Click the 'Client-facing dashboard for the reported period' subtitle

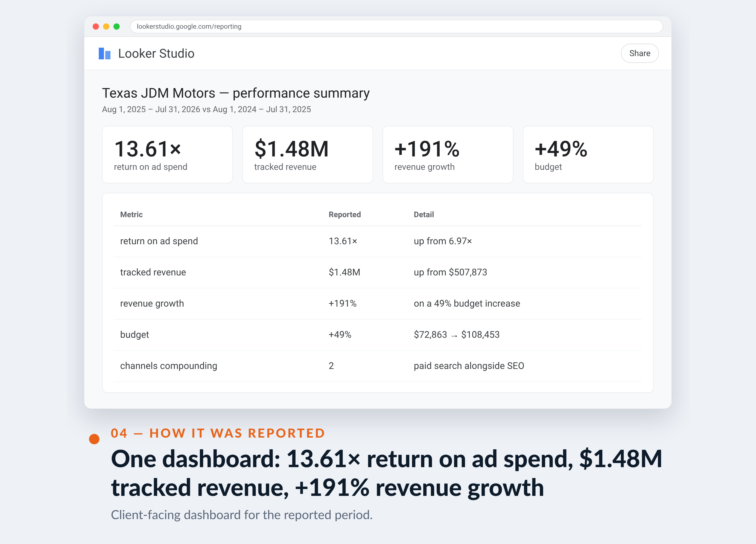point(242,515)
